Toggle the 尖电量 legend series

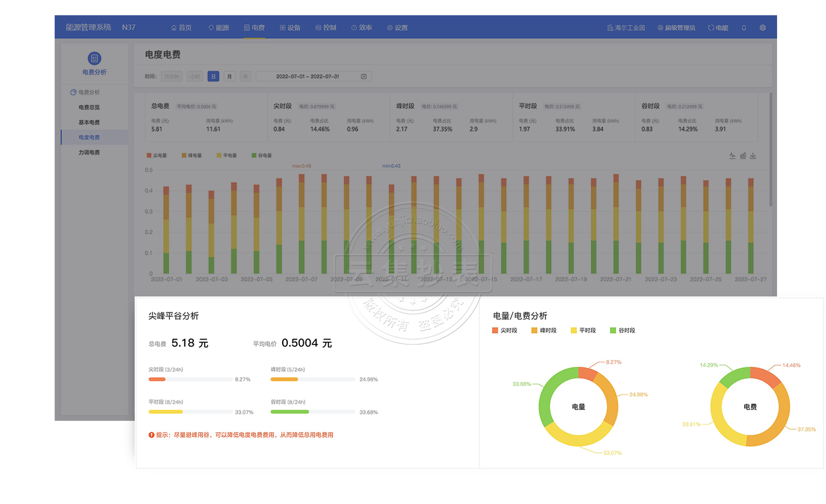(x=156, y=155)
